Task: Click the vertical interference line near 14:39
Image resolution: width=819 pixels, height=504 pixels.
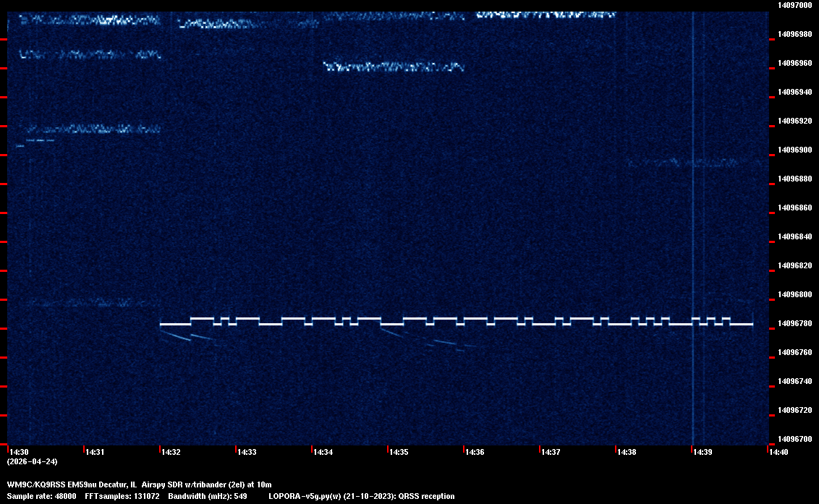Action: point(693,217)
